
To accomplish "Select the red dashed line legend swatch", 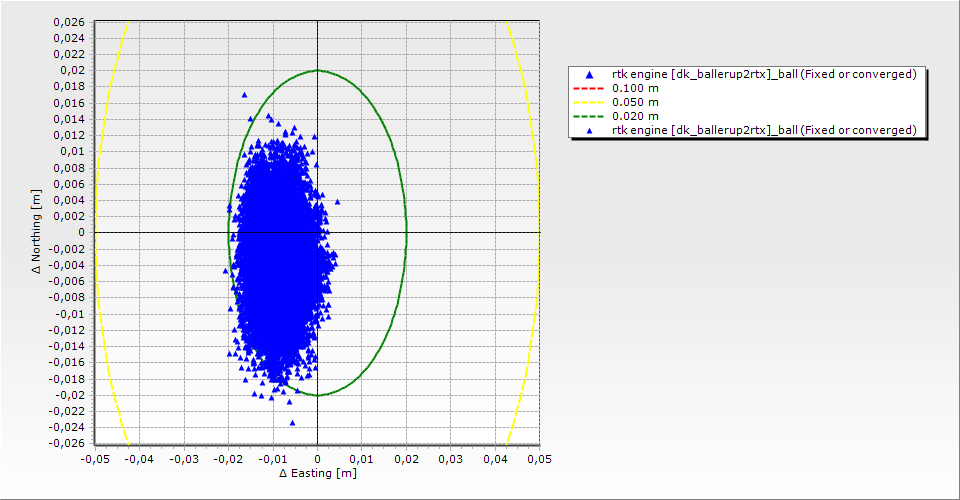I will click(x=588, y=88).
